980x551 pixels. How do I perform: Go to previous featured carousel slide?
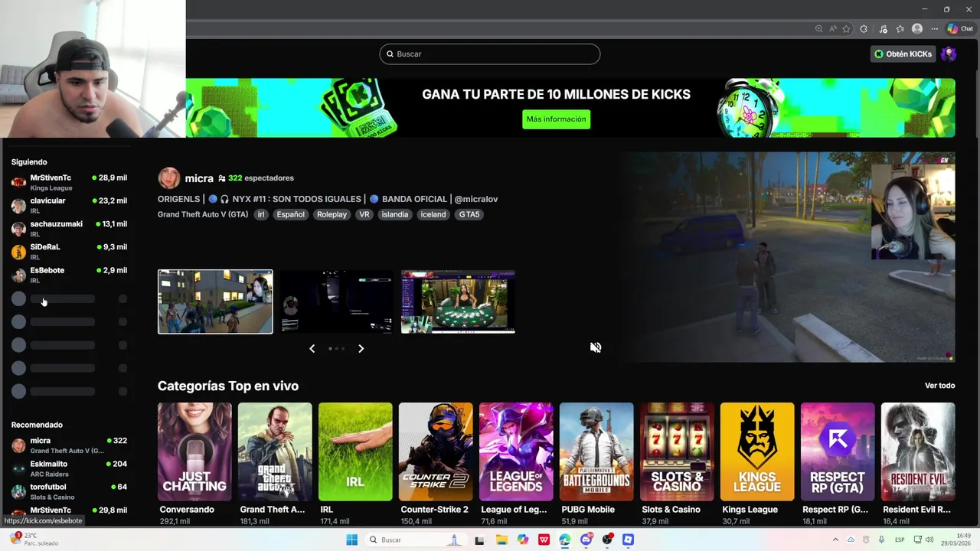[x=312, y=348]
